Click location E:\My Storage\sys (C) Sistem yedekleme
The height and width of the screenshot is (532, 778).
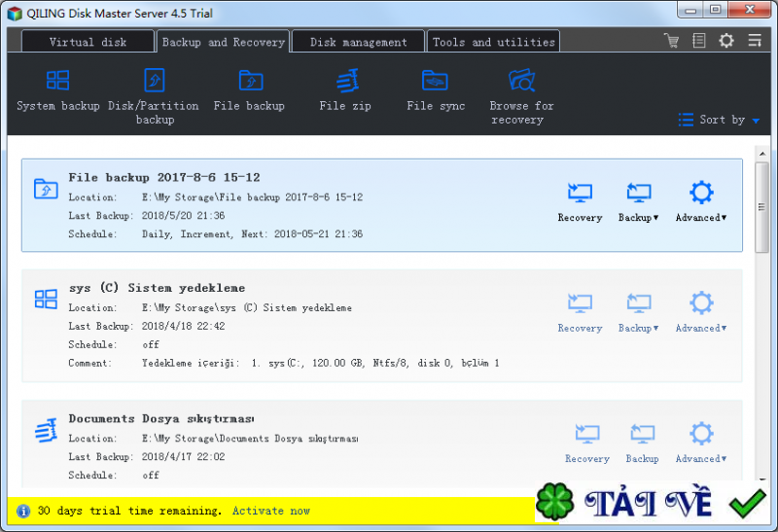point(247,307)
